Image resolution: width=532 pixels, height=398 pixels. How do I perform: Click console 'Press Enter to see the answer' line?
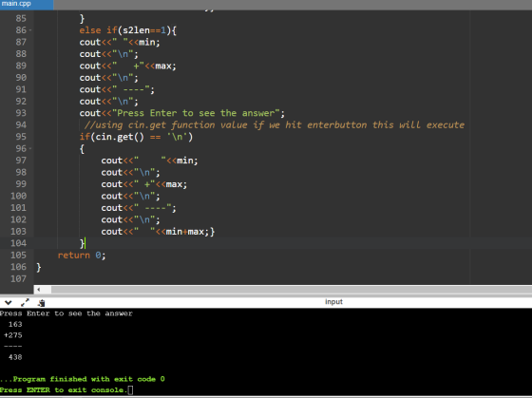tap(66, 313)
